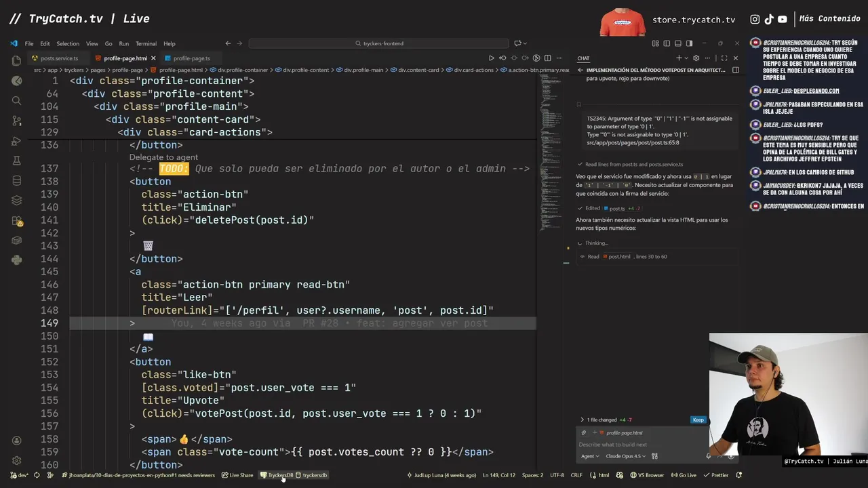This screenshot has height=488, width=868.
Task: Open Instagram icon in stream header
Action: [755, 20]
